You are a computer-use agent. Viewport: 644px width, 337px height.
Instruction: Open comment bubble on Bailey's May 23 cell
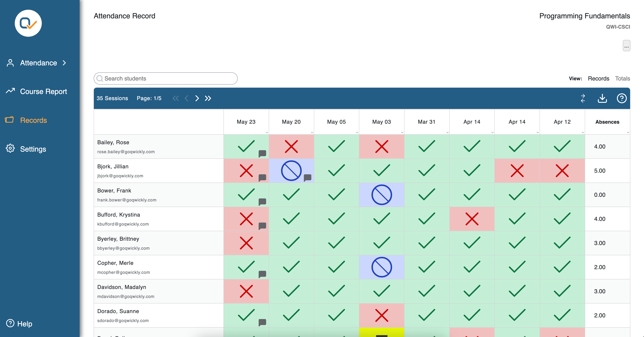(x=262, y=153)
